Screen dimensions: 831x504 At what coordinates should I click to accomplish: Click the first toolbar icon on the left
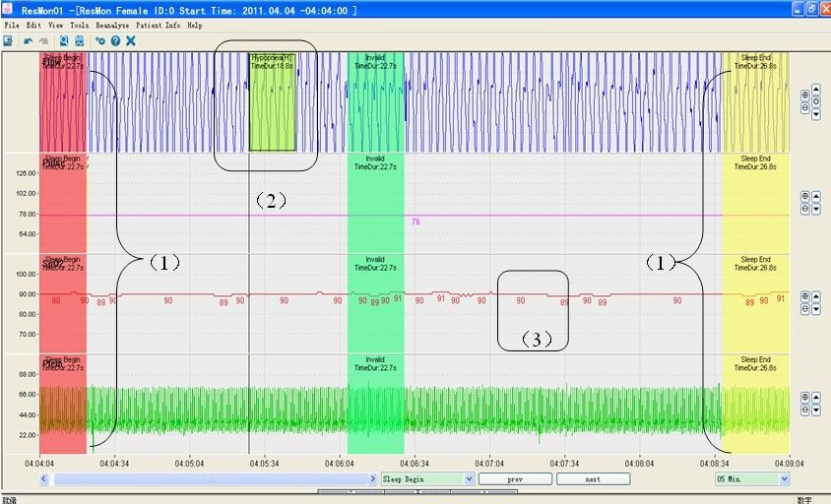(x=8, y=40)
